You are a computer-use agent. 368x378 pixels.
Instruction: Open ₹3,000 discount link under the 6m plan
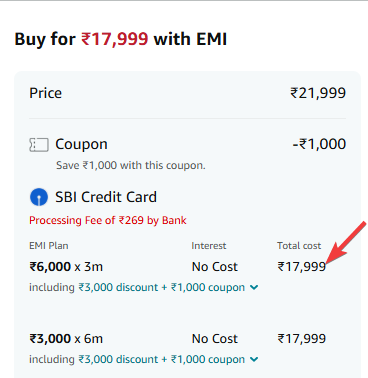tap(118, 359)
